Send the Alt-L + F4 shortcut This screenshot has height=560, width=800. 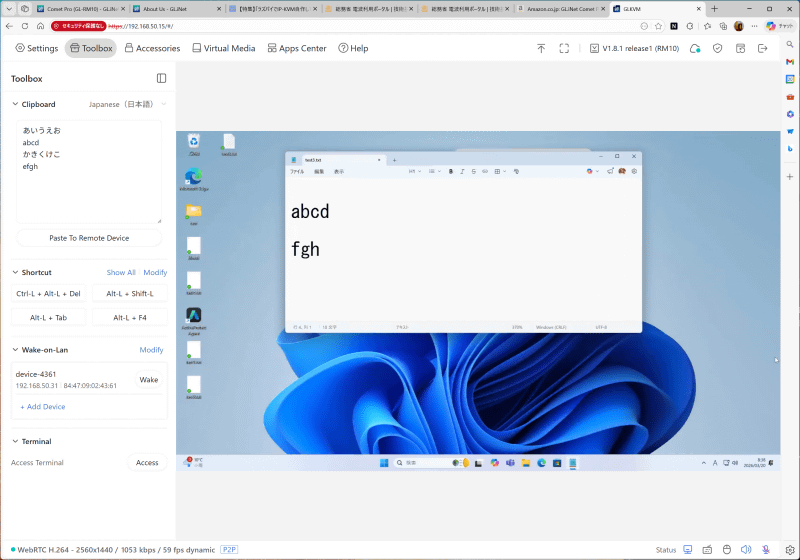click(130, 318)
